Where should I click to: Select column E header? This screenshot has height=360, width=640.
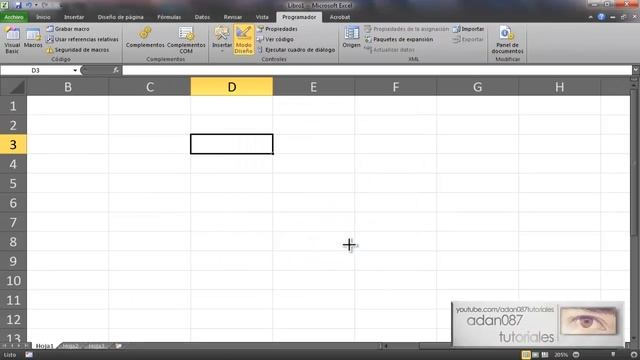point(313,87)
